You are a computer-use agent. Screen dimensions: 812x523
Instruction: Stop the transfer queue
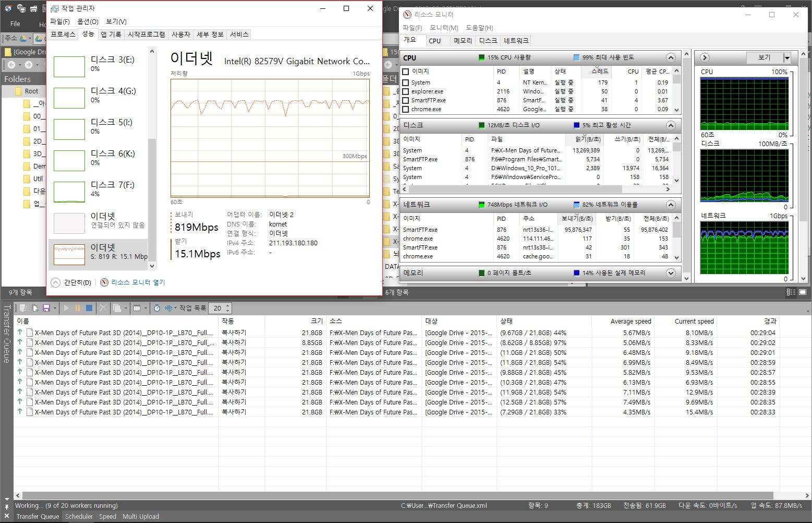coord(89,308)
